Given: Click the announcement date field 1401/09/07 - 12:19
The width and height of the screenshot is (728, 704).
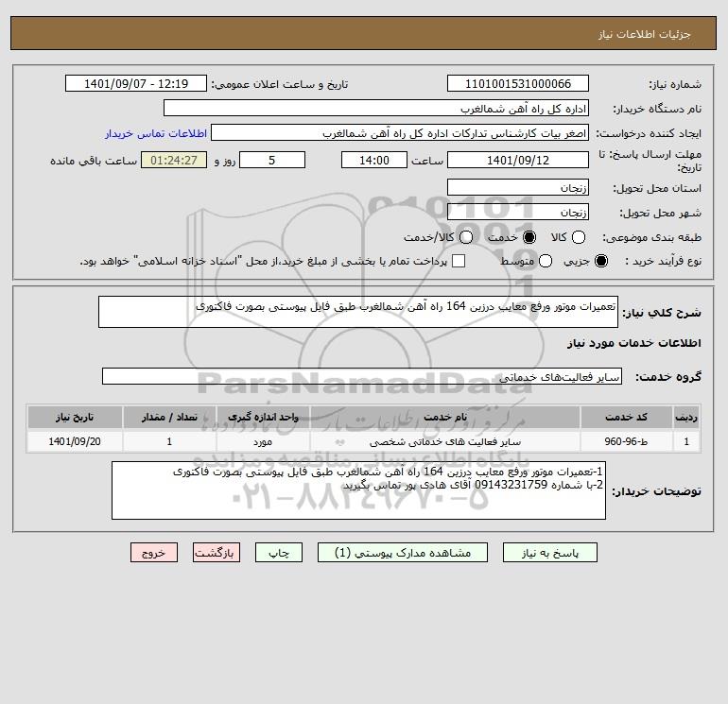Looking at the screenshot, I should click(136, 83).
